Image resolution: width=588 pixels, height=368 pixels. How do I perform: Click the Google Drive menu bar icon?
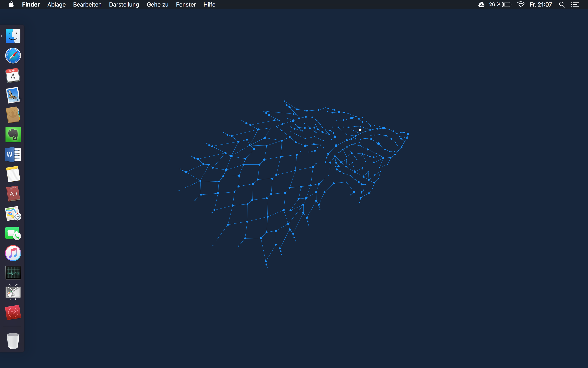coord(481,5)
